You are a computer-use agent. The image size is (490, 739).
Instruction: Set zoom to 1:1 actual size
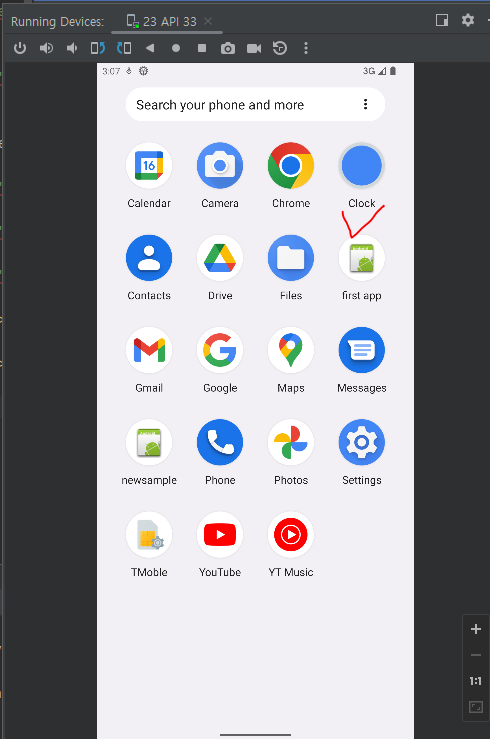tap(476, 681)
